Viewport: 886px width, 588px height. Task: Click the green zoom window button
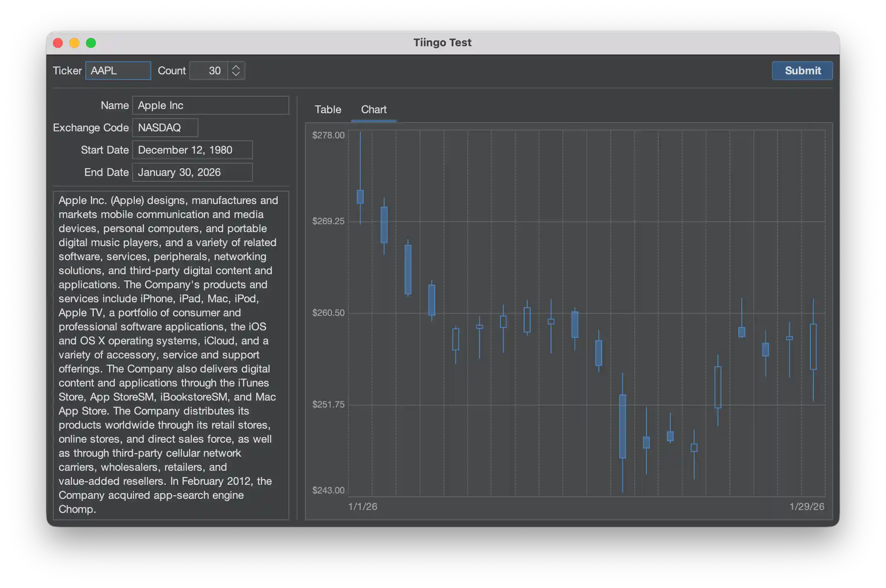[x=91, y=43]
